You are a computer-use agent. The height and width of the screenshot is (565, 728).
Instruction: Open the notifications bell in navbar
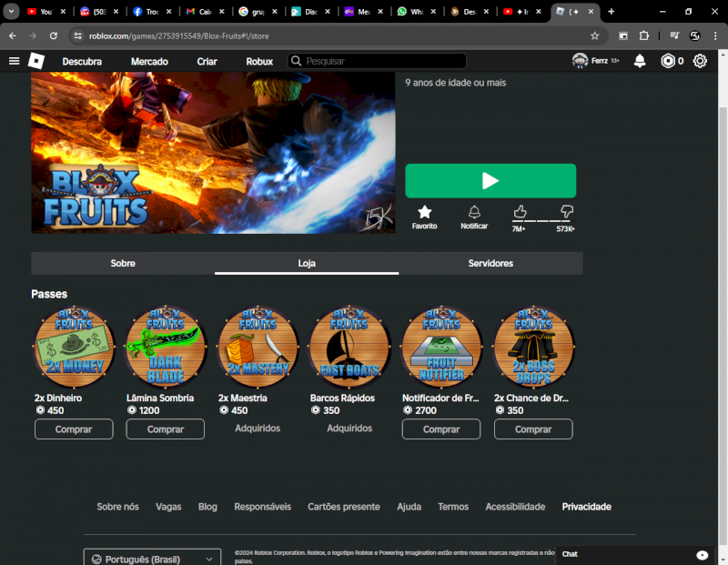(640, 61)
